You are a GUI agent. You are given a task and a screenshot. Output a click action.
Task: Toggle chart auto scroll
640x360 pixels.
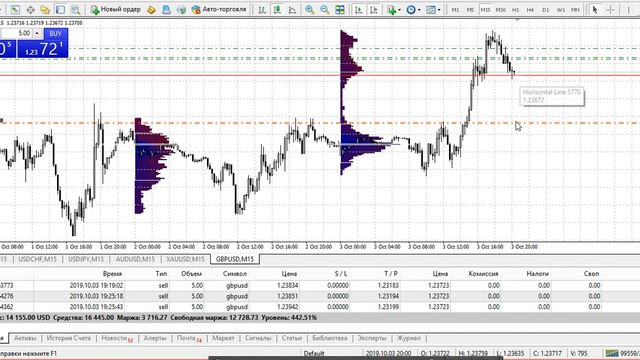pyautogui.click(x=358, y=9)
